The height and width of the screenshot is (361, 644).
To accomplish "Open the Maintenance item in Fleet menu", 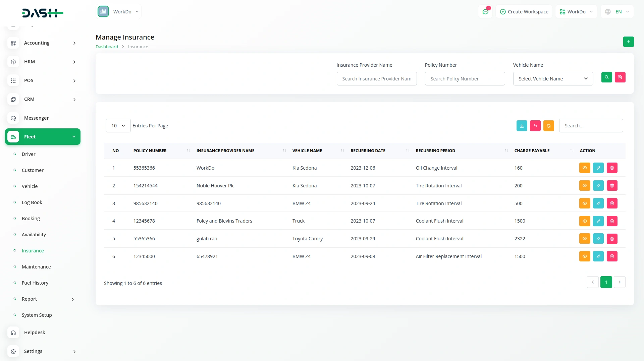I will (x=36, y=267).
